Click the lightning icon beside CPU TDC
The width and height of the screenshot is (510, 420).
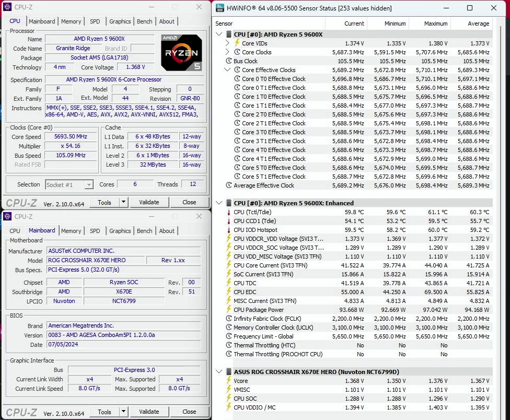[x=229, y=283]
